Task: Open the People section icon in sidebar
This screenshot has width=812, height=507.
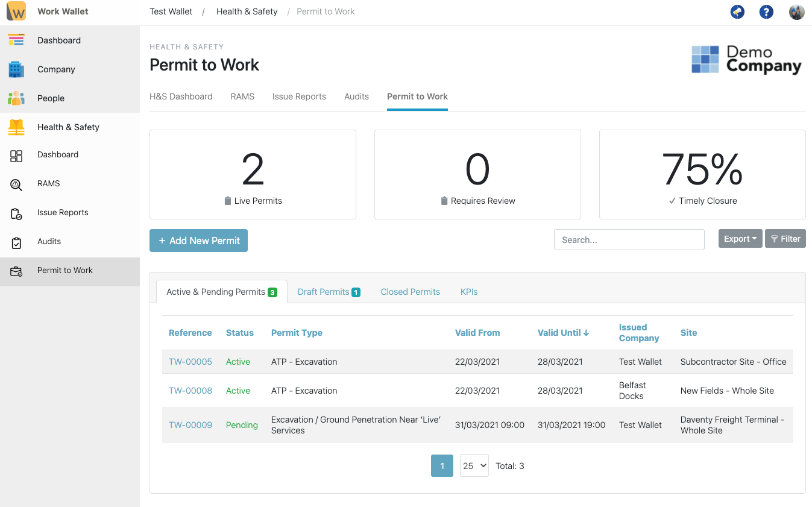Action: click(x=16, y=98)
